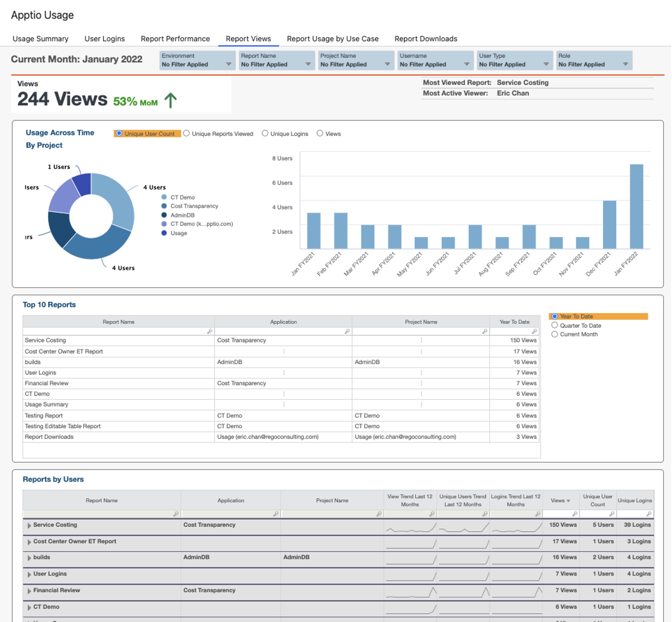Expand the Cost Center Owner ET Report row in Reports by Users

tap(29, 542)
